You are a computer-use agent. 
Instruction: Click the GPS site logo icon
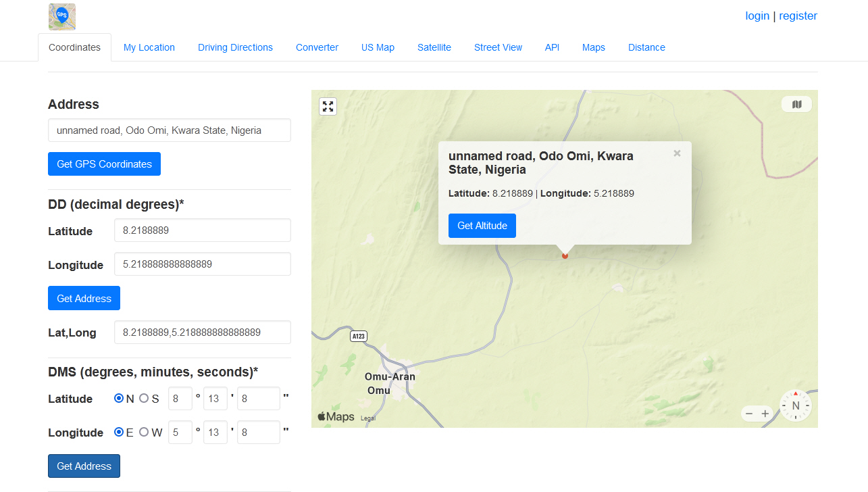tap(62, 17)
